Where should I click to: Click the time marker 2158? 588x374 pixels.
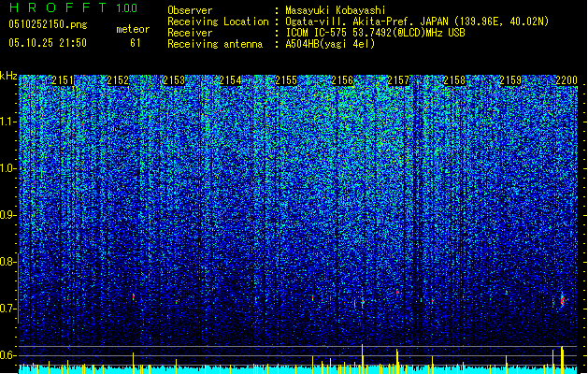click(x=454, y=80)
